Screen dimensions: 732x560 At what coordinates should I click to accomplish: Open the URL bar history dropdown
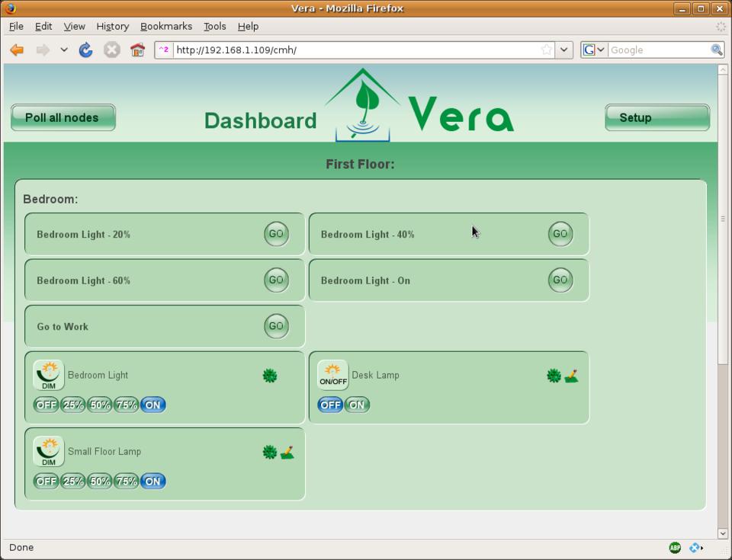point(563,50)
